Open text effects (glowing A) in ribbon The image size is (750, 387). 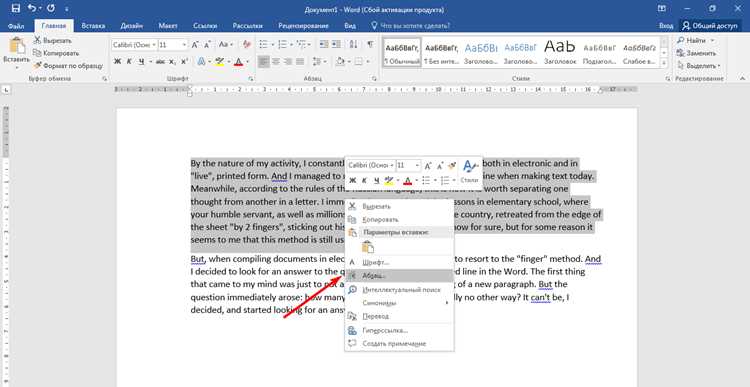pos(201,62)
